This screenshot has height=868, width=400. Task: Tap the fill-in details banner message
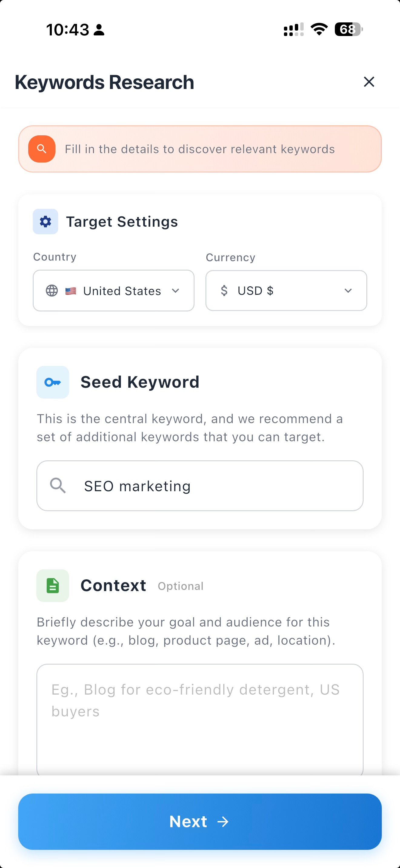click(200, 149)
